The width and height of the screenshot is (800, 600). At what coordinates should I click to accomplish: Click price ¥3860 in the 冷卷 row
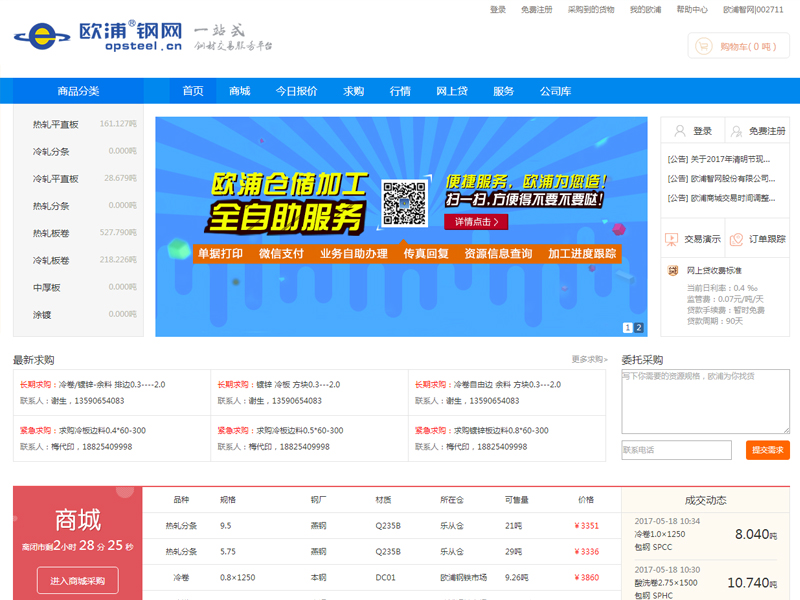click(x=586, y=578)
